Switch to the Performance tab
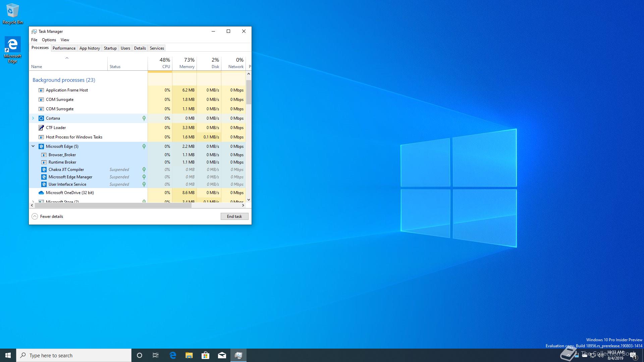644x362 pixels. coord(64,48)
